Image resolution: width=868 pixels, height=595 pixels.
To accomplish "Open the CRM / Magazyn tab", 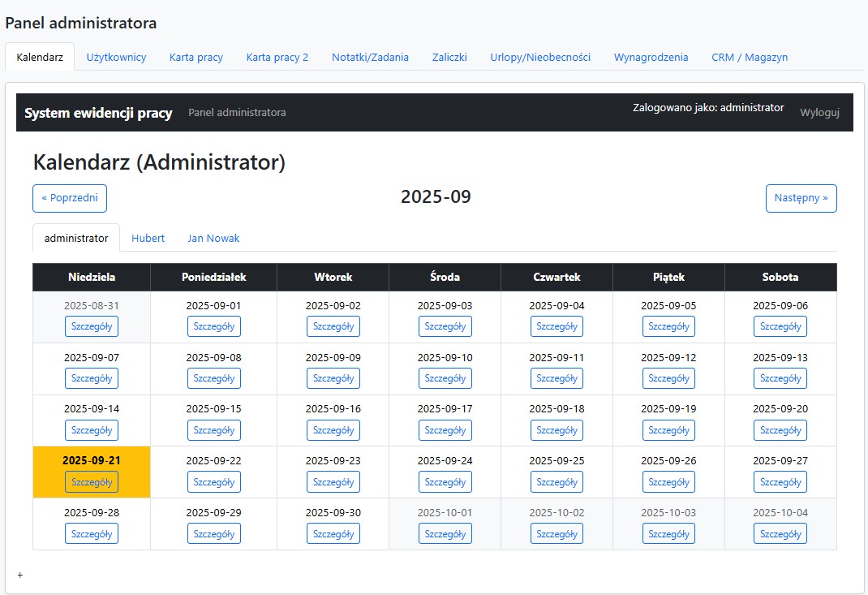I will point(750,57).
